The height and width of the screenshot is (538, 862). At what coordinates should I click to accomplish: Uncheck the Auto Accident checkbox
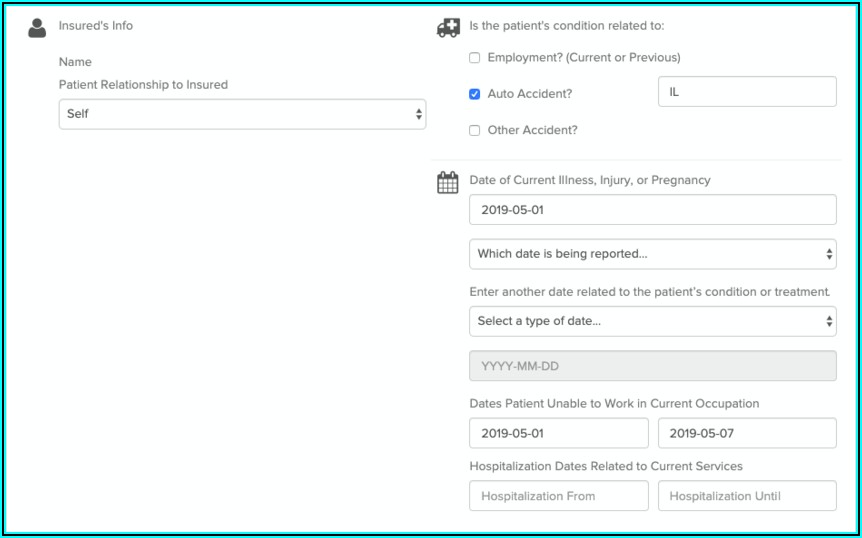coord(475,94)
